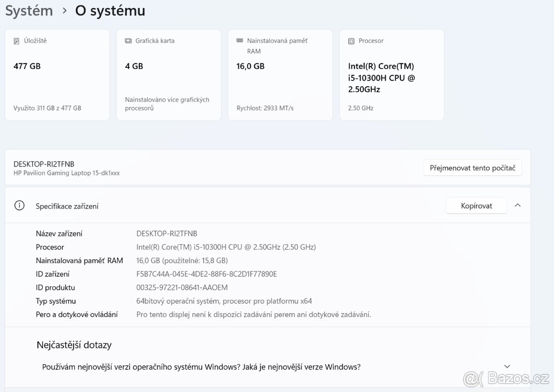The height and width of the screenshot is (392, 554).
Task: Select the 4 GB graphics card value
Action: (x=134, y=66)
